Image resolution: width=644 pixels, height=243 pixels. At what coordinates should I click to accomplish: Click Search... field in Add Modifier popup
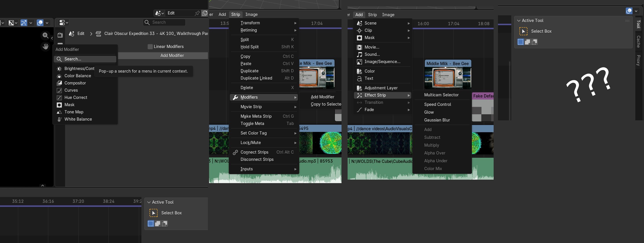pyautogui.click(x=85, y=59)
